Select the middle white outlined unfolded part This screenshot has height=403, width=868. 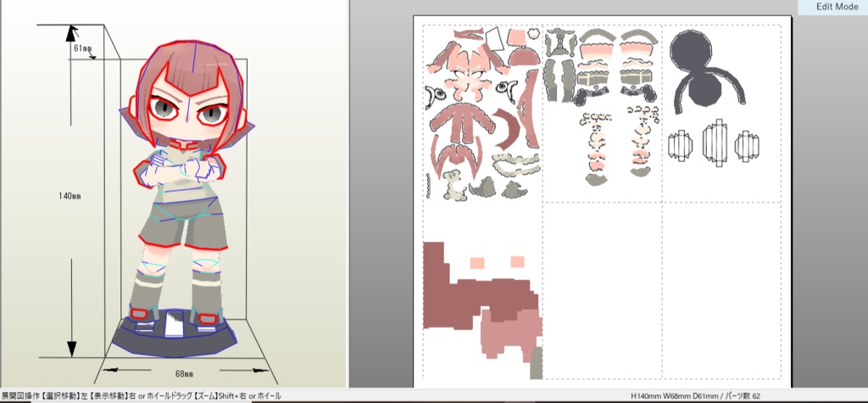coord(714,142)
